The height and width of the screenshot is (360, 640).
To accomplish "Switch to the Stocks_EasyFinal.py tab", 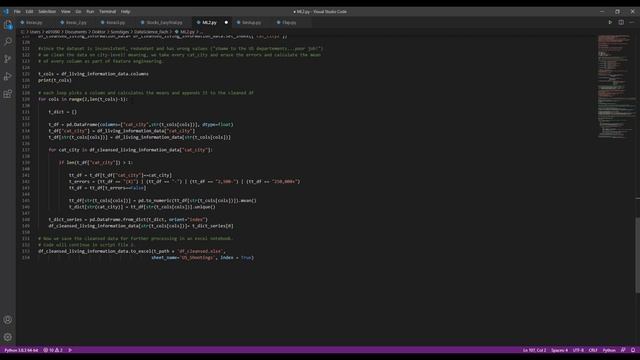I will point(164,22).
